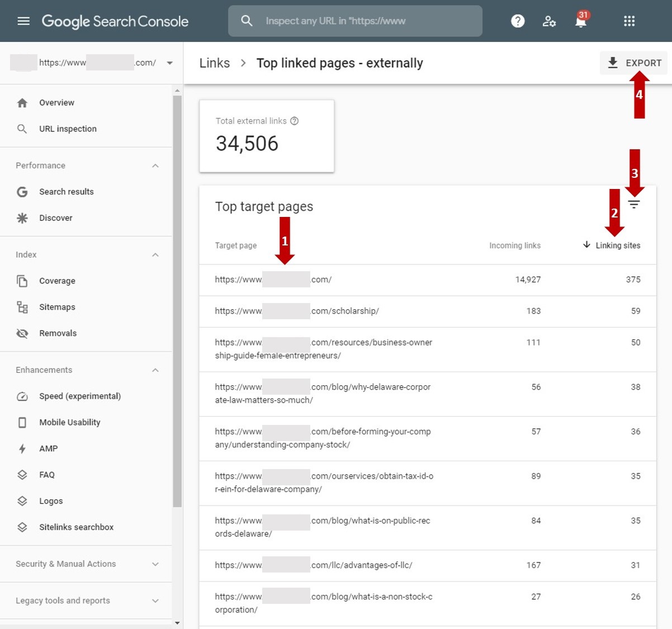Go to Search results report
Screen dimensions: 672x629
pos(66,192)
